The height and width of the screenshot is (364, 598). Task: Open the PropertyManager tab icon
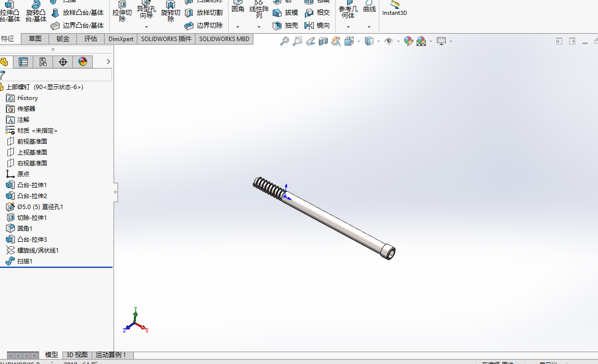click(23, 62)
